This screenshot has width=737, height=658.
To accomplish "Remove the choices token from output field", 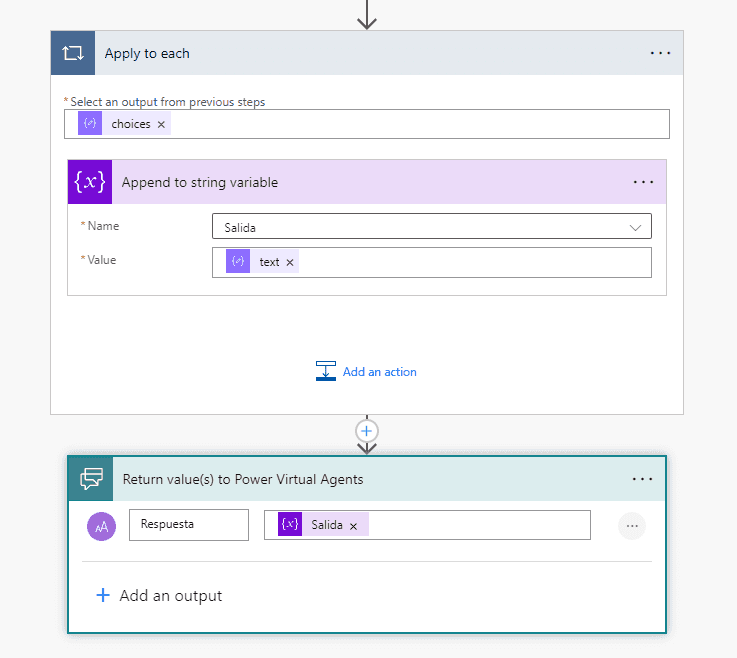I will click(x=161, y=125).
